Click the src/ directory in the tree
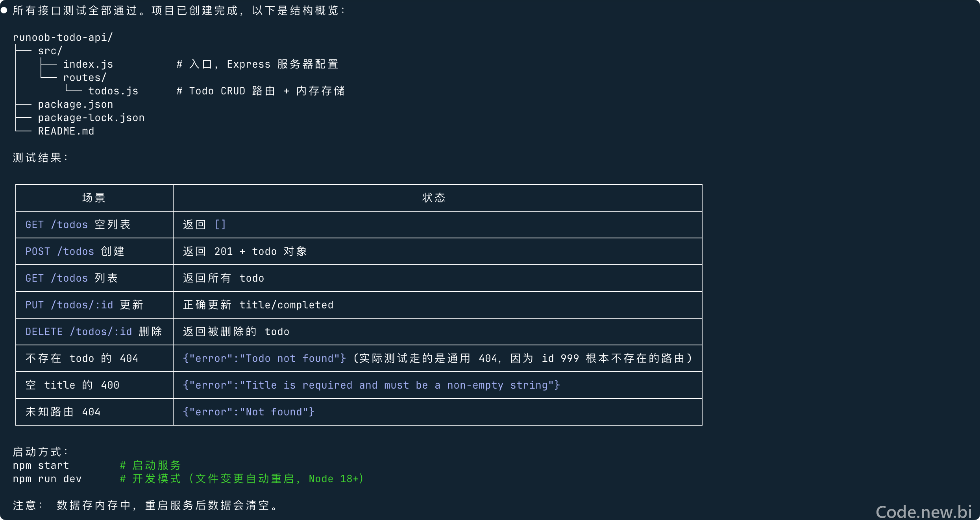Image resolution: width=980 pixels, height=520 pixels. pyautogui.click(x=50, y=51)
